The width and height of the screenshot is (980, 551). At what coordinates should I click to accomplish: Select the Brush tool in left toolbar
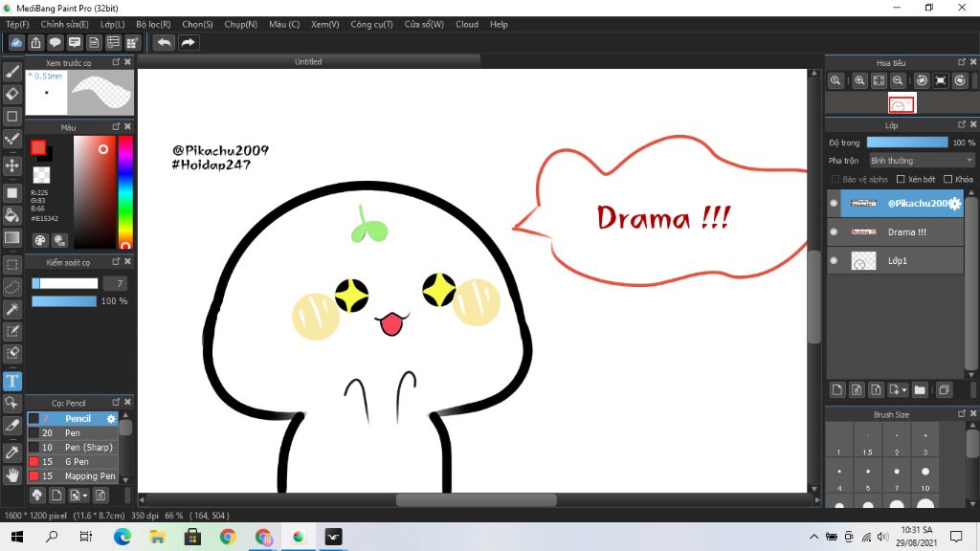(x=11, y=71)
